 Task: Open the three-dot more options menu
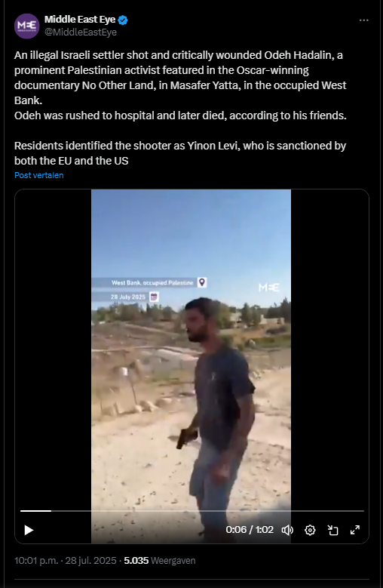coord(364,20)
